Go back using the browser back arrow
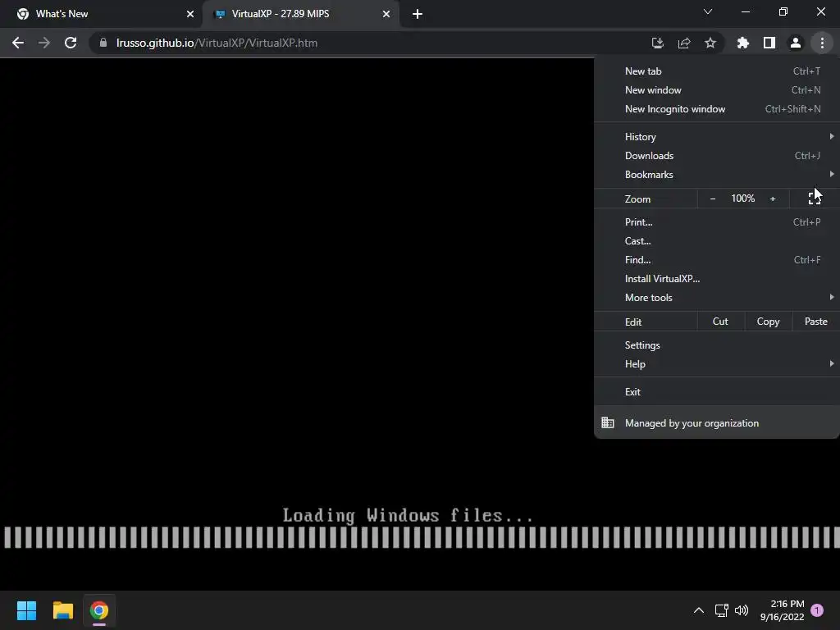Viewport: 840px width, 630px height. click(x=18, y=43)
